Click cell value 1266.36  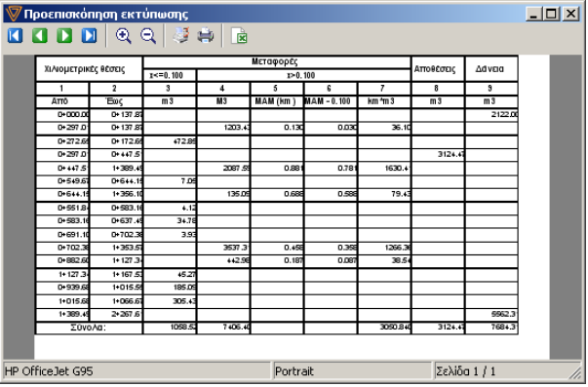point(398,248)
